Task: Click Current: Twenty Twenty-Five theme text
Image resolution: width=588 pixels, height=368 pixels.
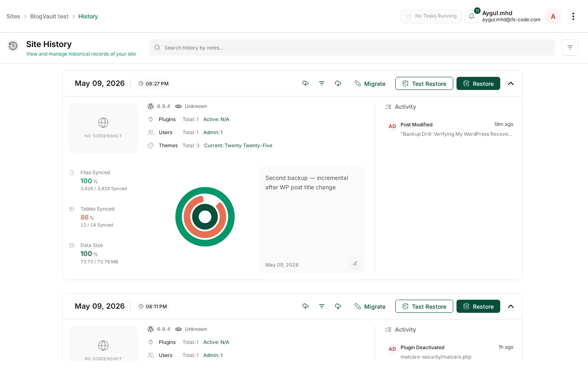Action: (x=238, y=146)
